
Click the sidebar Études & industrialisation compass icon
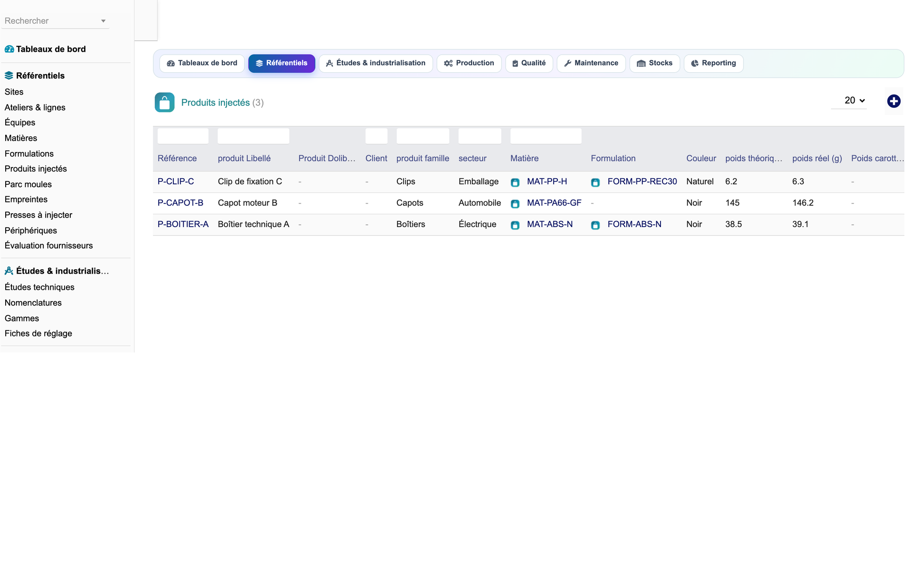pos(9,271)
